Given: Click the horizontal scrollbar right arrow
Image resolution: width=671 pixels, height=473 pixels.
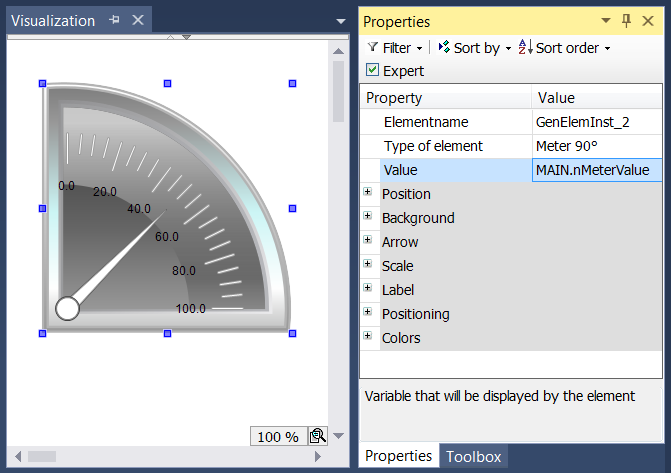Looking at the screenshot, I should [318, 456].
